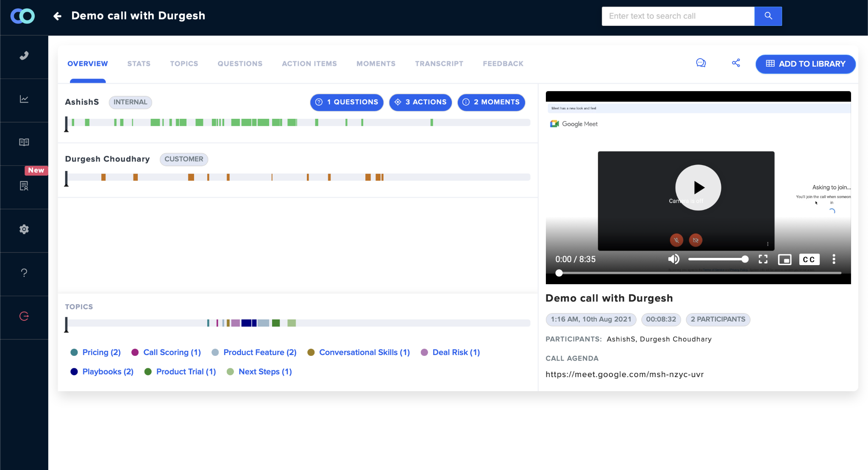The height and width of the screenshot is (470, 868).
Task: Click the navy Playbooks segment on topics timeline
Action: pos(247,323)
